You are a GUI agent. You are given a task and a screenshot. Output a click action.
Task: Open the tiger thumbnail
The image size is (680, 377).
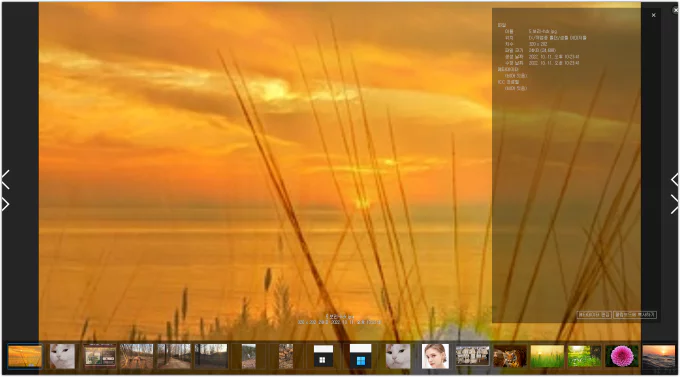click(x=510, y=356)
